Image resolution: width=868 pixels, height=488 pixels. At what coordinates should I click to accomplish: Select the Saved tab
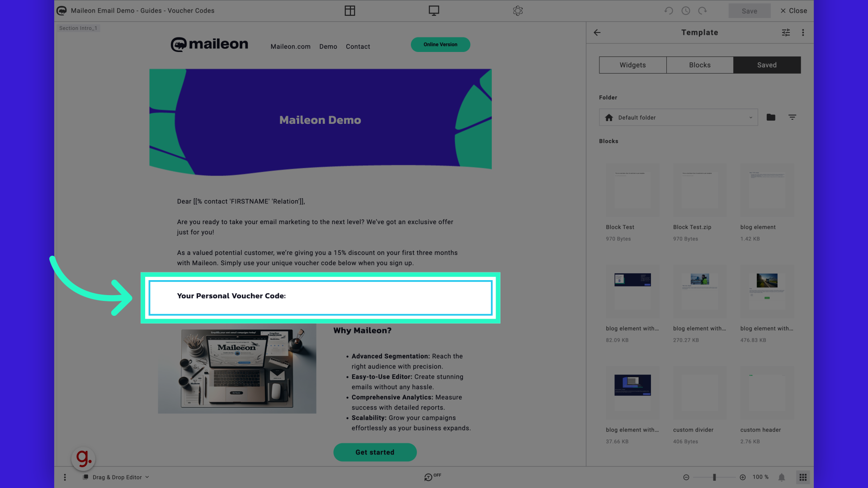coord(767,65)
